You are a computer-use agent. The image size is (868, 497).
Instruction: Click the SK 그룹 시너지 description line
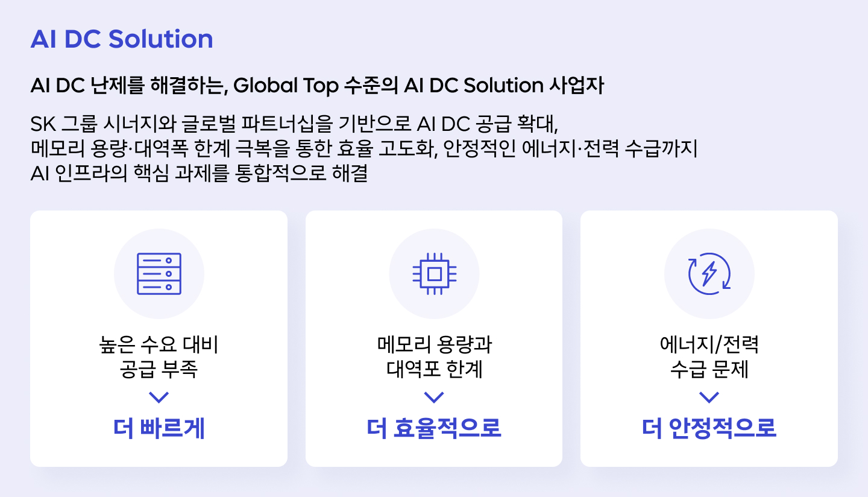click(x=295, y=125)
